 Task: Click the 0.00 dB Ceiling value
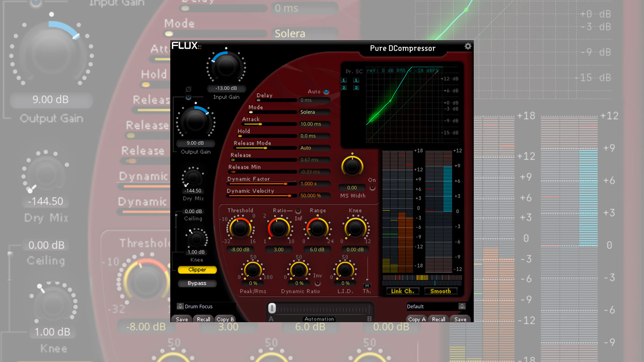194,211
